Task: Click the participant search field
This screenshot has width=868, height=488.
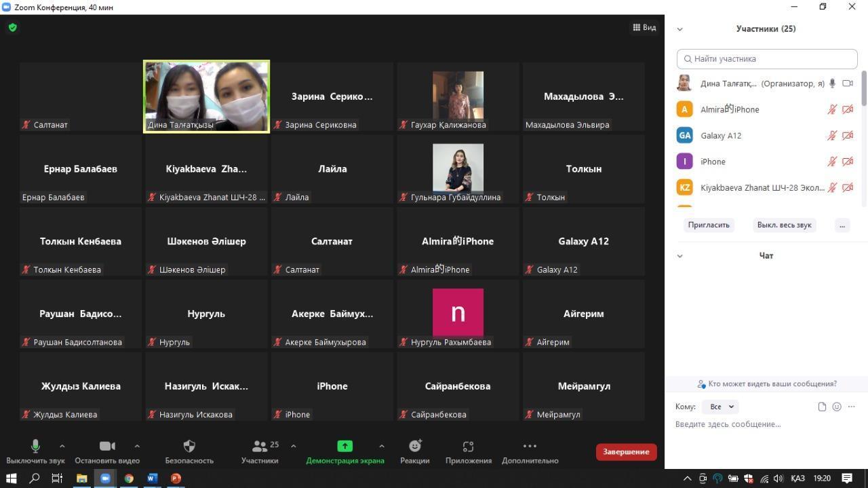Action: click(767, 59)
